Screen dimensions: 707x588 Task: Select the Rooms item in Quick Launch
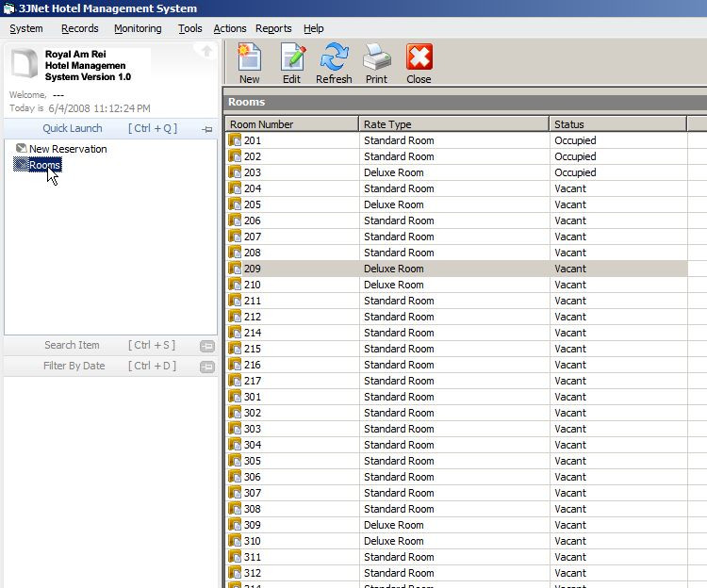tap(44, 165)
